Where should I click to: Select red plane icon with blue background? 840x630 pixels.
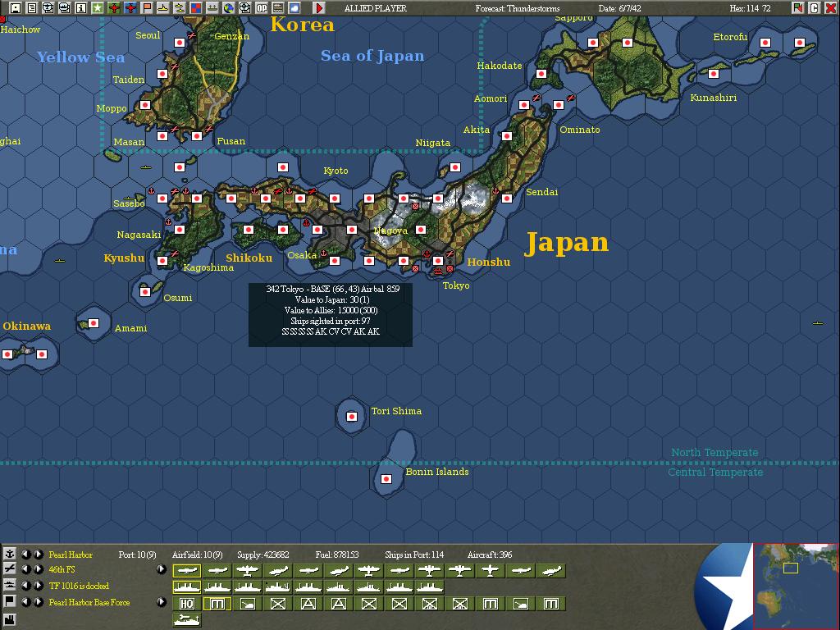[x=130, y=8]
